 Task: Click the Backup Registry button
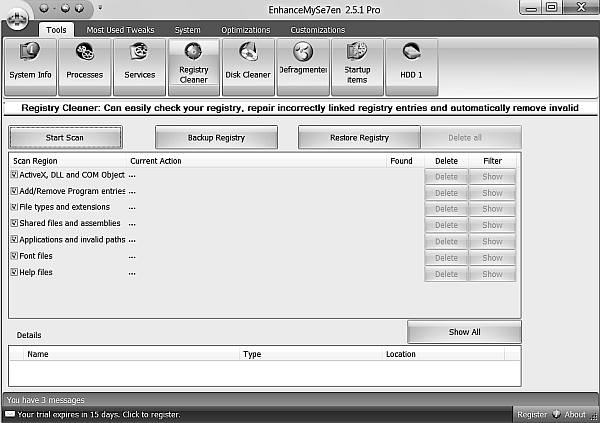(217, 137)
